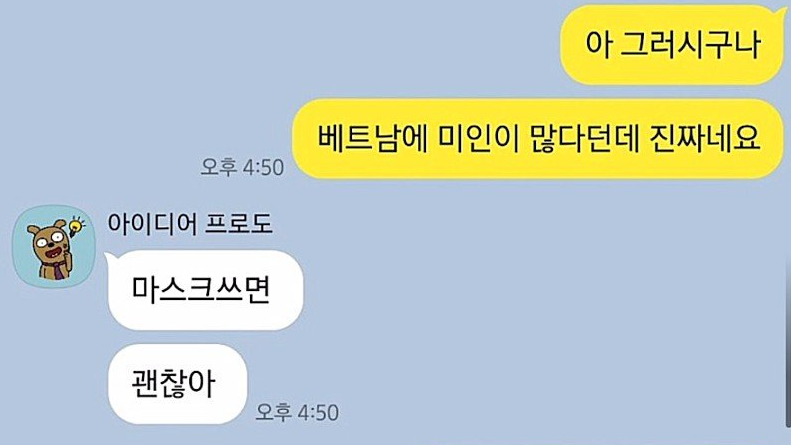Tap the yellow bubble 아 그러시구나
This screenshot has width=791, height=445.
(672, 45)
